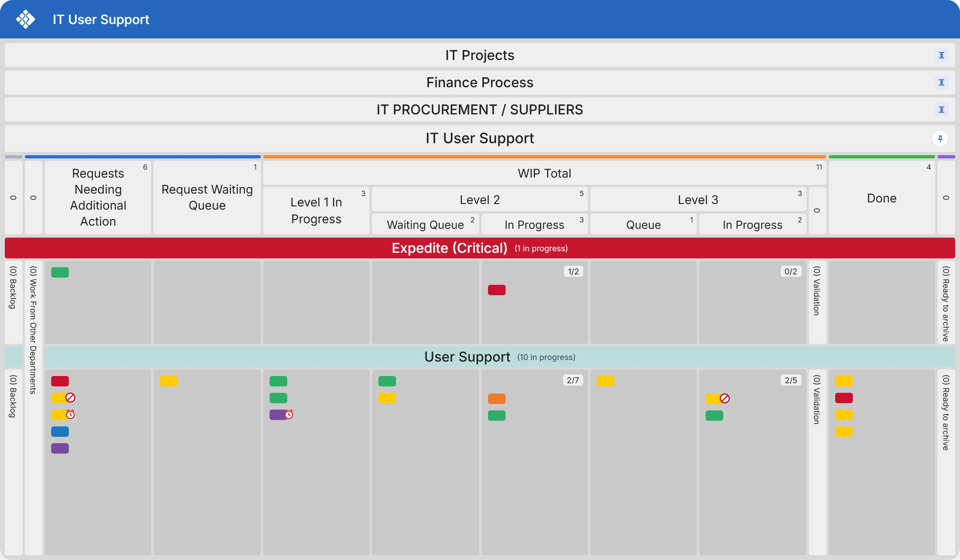Click the 1/2 limit badge in Expedite

[573, 272]
